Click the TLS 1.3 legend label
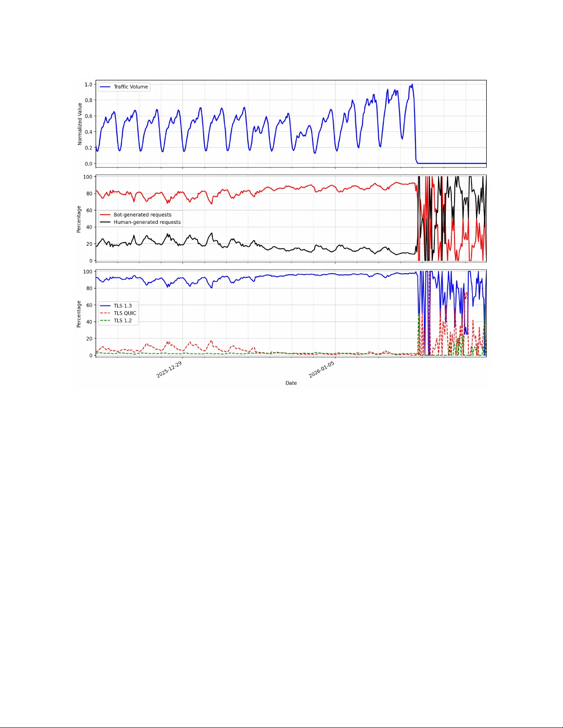The height and width of the screenshot is (728, 563). [x=123, y=306]
